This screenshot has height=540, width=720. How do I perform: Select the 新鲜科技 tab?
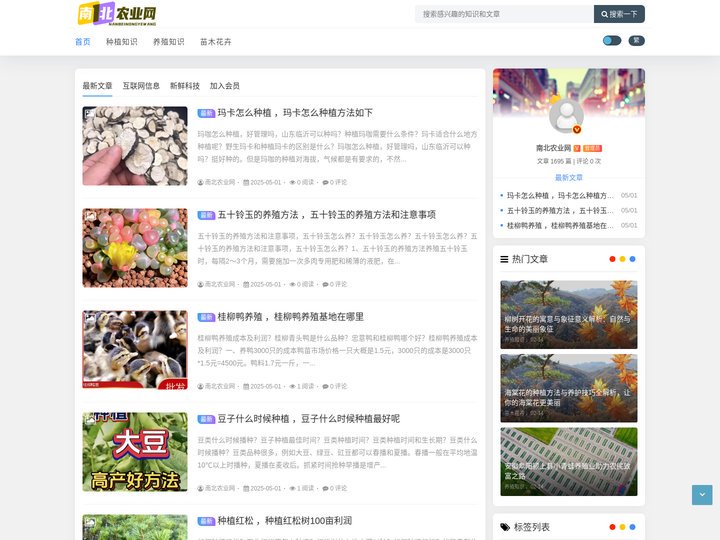(185, 86)
